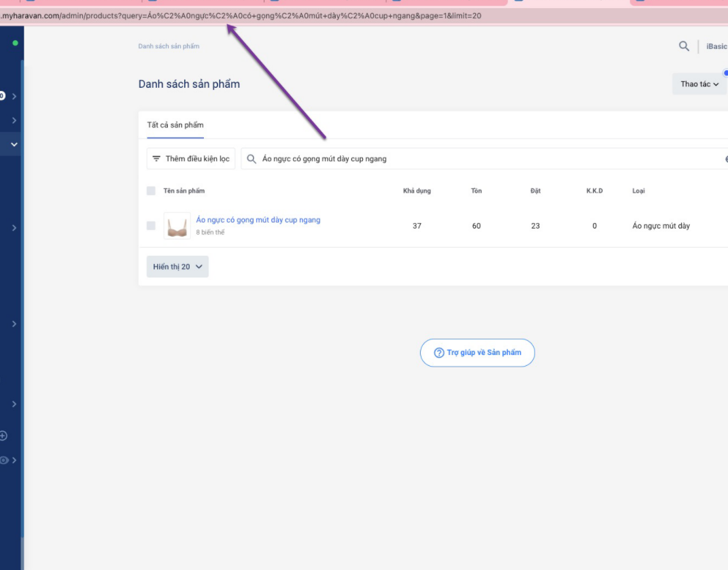
Task: Collapse the expanded sidebar menu with the down chevron
Action: click(x=14, y=144)
